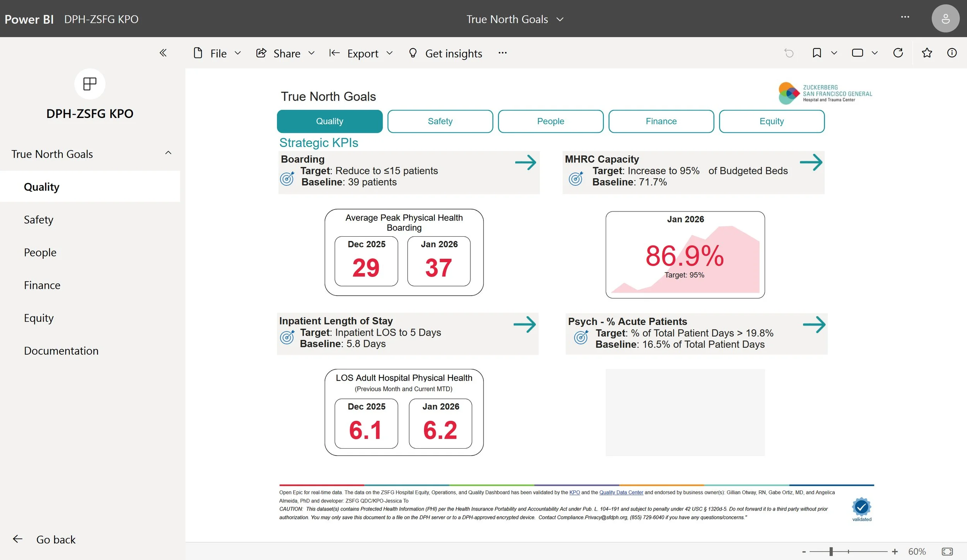Click user account avatar icon

pyautogui.click(x=945, y=19)
